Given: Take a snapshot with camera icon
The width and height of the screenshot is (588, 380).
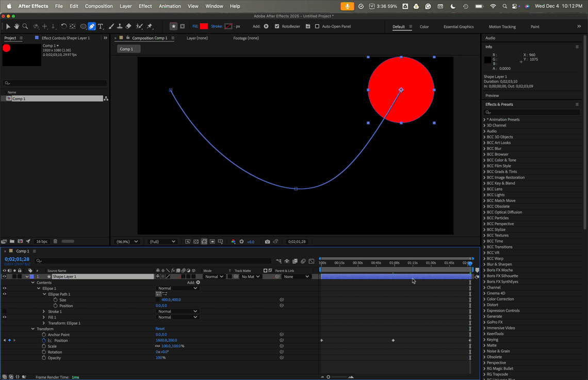Looking at the screenshot, I should pyautogui.click(x=267, y=242).
